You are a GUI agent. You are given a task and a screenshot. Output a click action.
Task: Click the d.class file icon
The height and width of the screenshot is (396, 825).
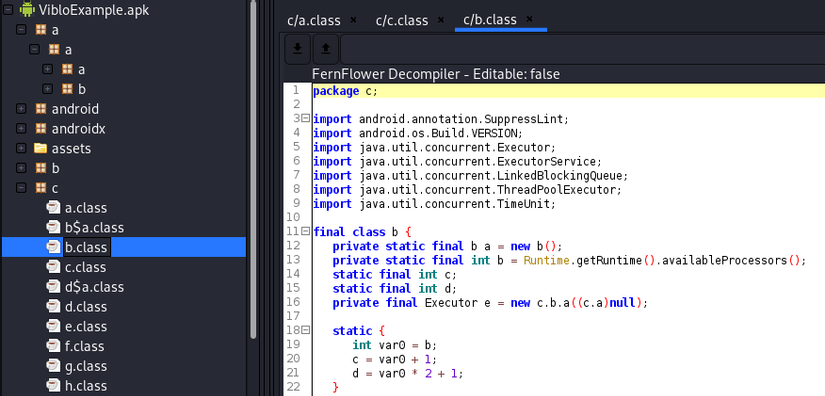tap(53, 306)
